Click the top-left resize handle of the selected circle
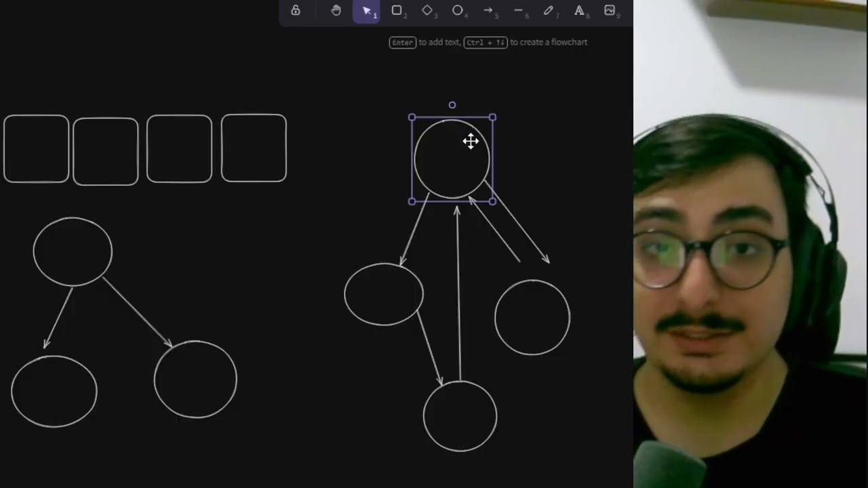 click(412, 117)
